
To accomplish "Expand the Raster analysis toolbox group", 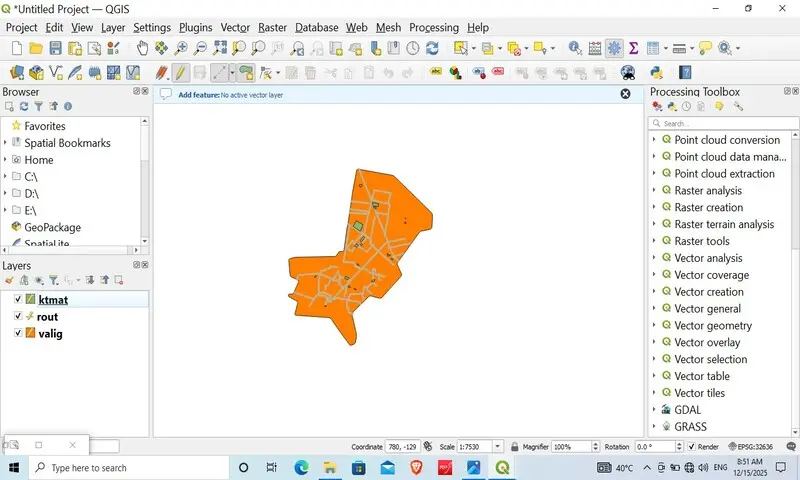I will [x=654, y=190].
